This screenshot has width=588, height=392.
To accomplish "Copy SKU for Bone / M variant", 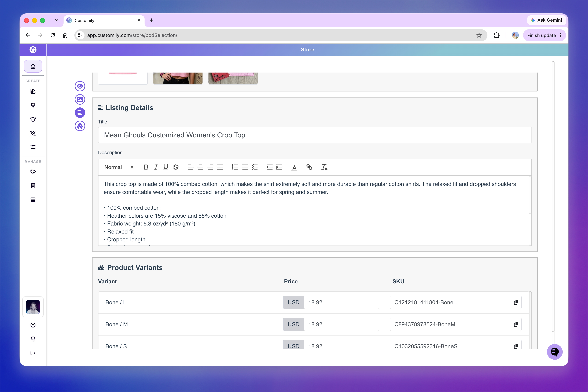I will pyautogui.click(x=516, y=325).
